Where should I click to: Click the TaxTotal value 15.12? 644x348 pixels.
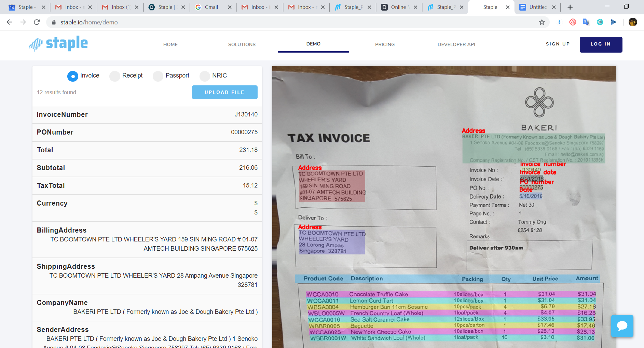pyautogui.click(x=250, y=185)
